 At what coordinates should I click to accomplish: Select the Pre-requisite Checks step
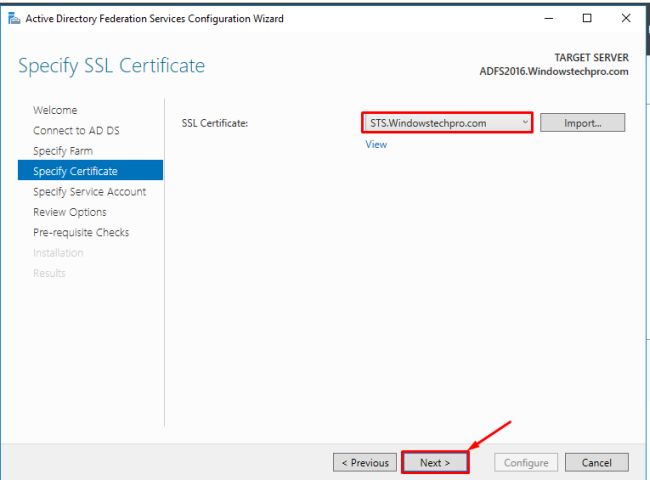click(81, 232)
